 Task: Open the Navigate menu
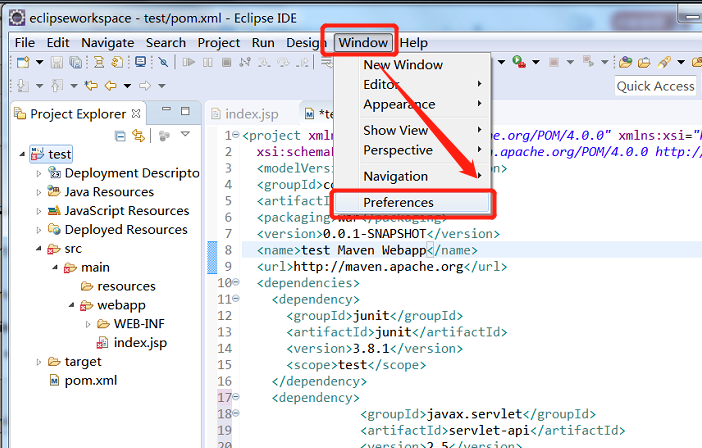(107, 43)
